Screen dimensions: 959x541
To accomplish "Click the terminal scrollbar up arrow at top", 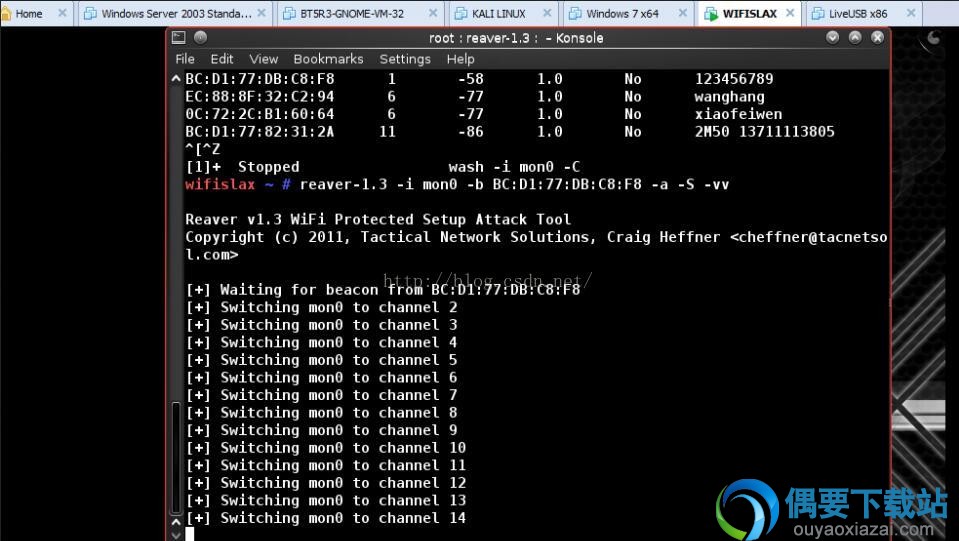I will pyautogui.click(x=176, y=78).
